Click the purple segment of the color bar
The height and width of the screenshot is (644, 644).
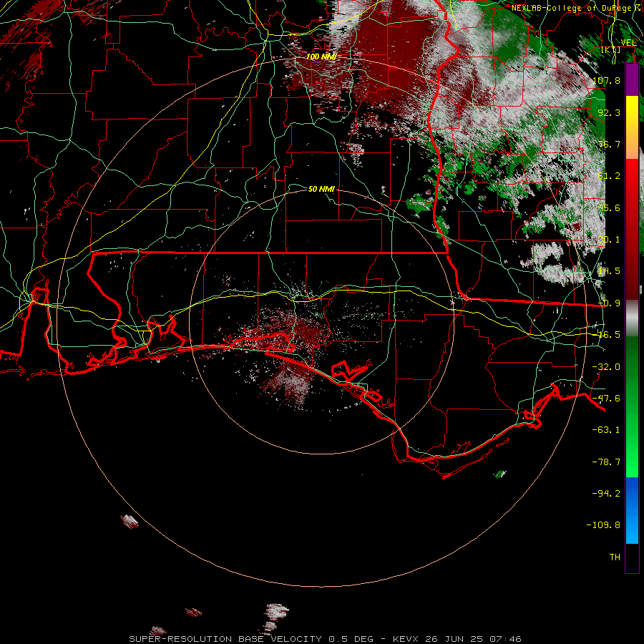tap(632, 80)
